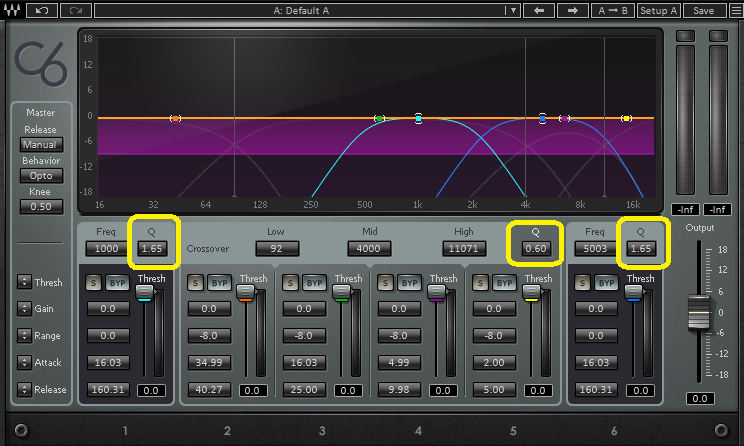Click the Low crossover field showing 92

[x=276, y=248]
